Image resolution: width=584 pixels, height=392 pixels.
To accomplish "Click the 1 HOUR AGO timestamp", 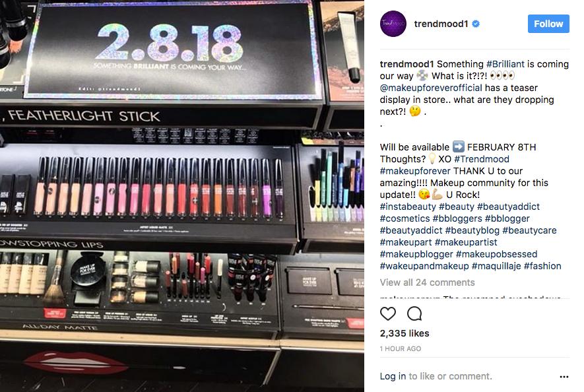I will click(401, 349).
